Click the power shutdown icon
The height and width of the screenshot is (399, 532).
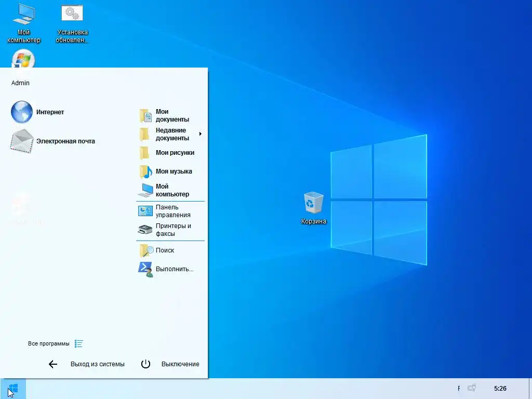[x=145, y=364]
